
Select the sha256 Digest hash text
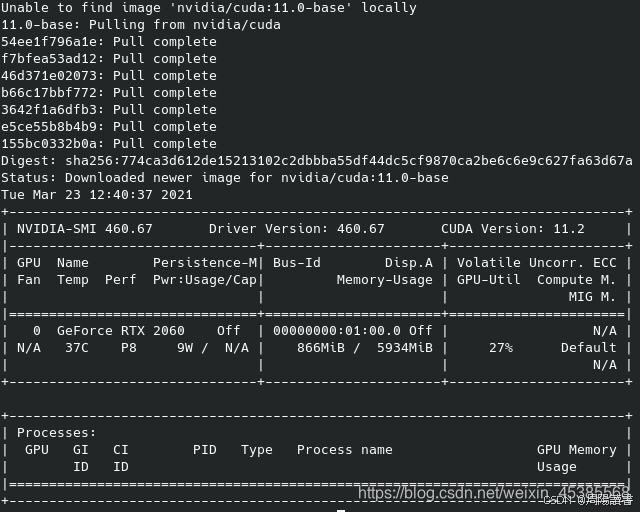tap(349, 160)
